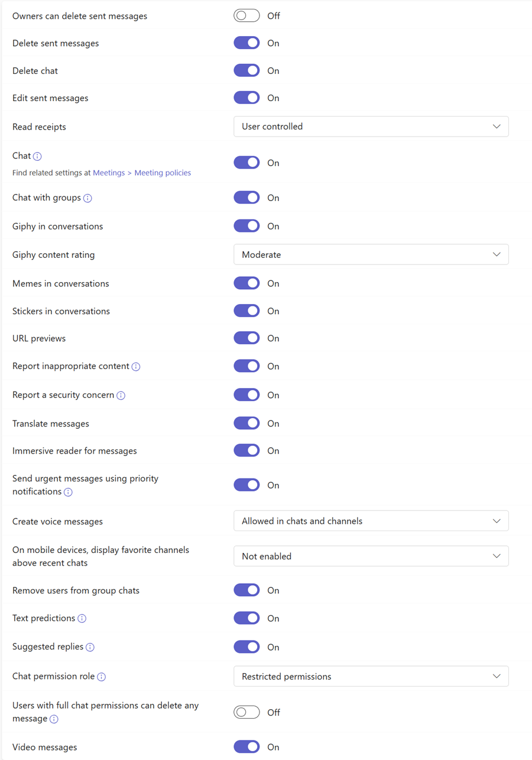Toggle off URL previews
The width and height of the screenshot is (532, 760).
tap(246, 338)
